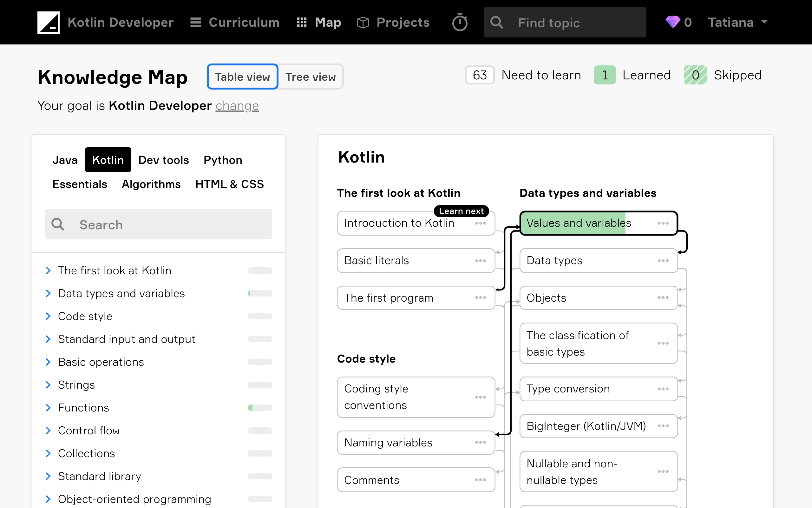Open options dots for Introduction to Kotlin

(x=481, y=224)
